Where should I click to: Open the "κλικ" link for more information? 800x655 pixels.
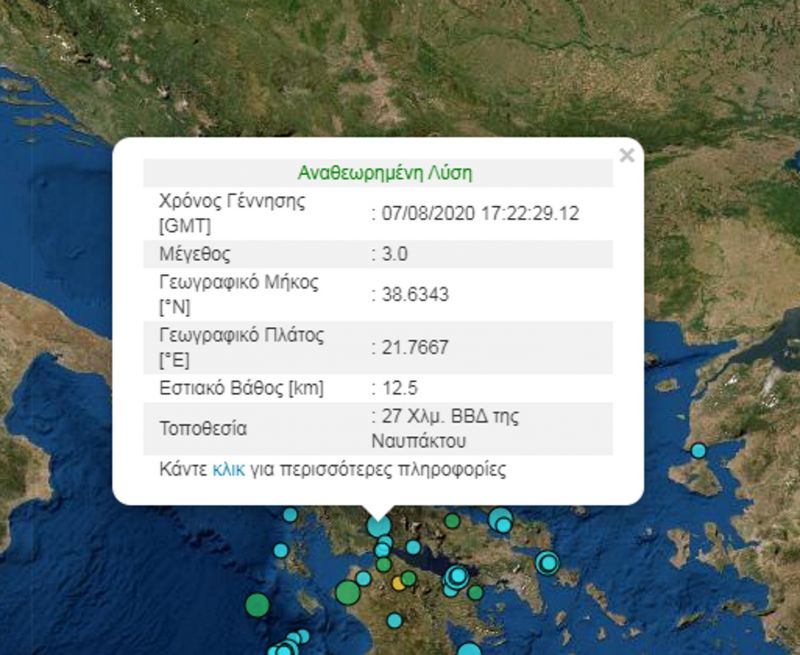pyautogui.click(x=228, y=469)
